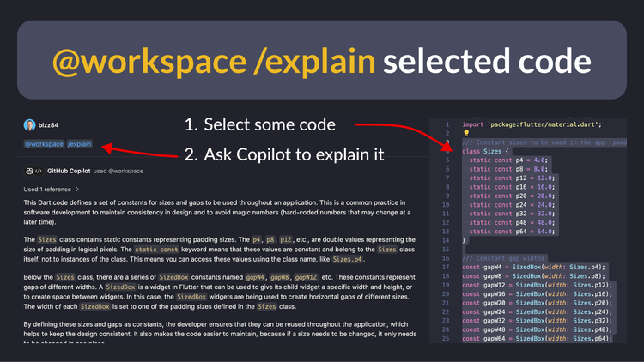This screenshot has height=362, width=644.
Task: Click line number 25 in the gutter
Action: pos(446,339)
